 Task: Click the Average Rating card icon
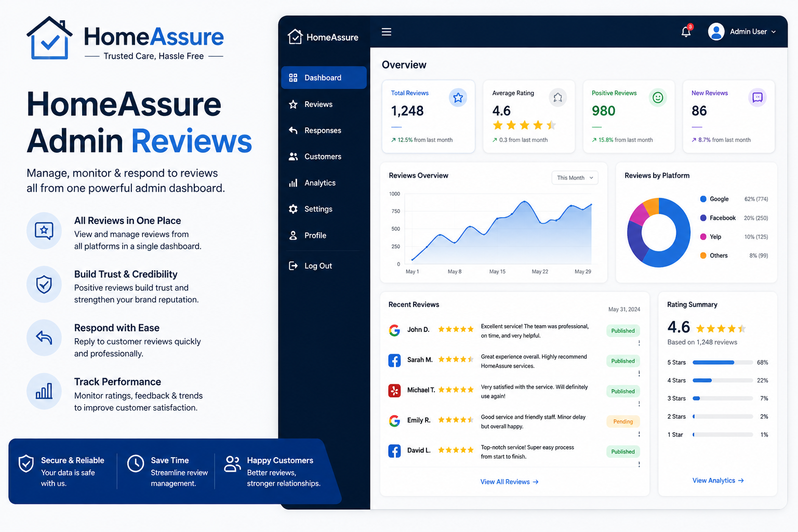[x=557, y=98]
